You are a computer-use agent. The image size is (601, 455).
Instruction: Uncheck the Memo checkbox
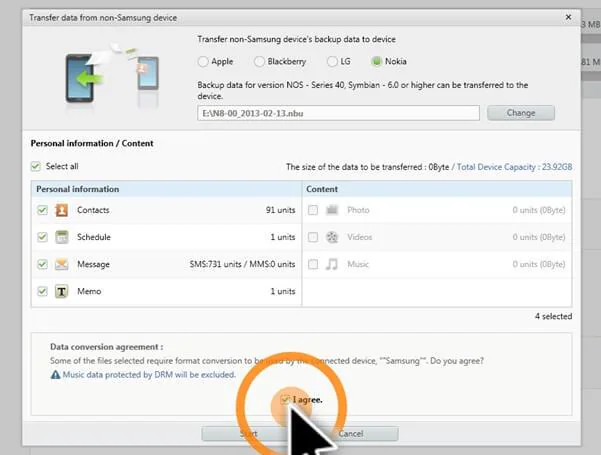[x=43, y=291]
